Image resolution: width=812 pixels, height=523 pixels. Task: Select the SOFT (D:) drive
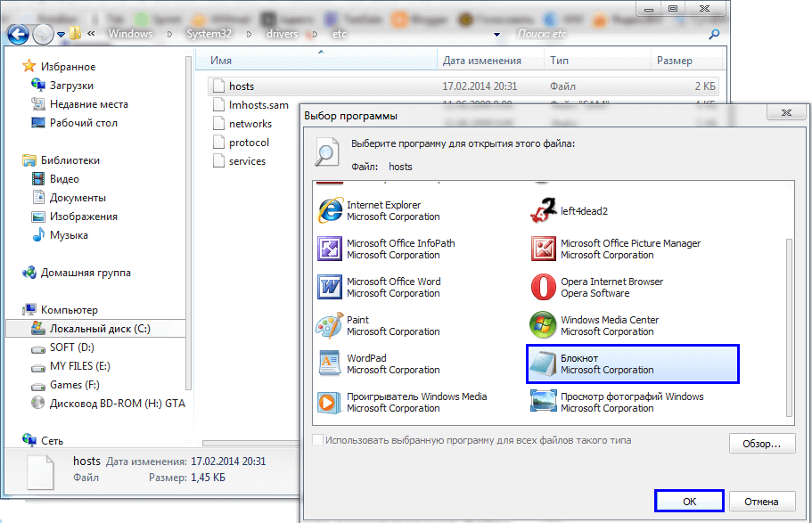point(62,347)
